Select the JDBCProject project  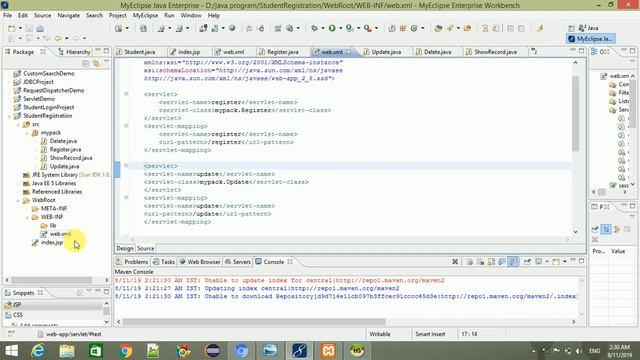[x=33, y=82]
